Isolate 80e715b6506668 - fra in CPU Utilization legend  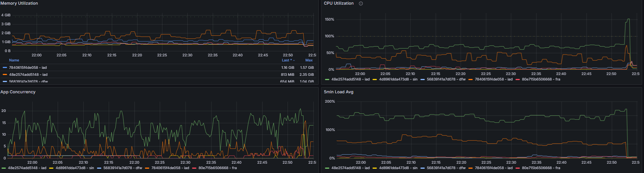click(x=541, y=79)
